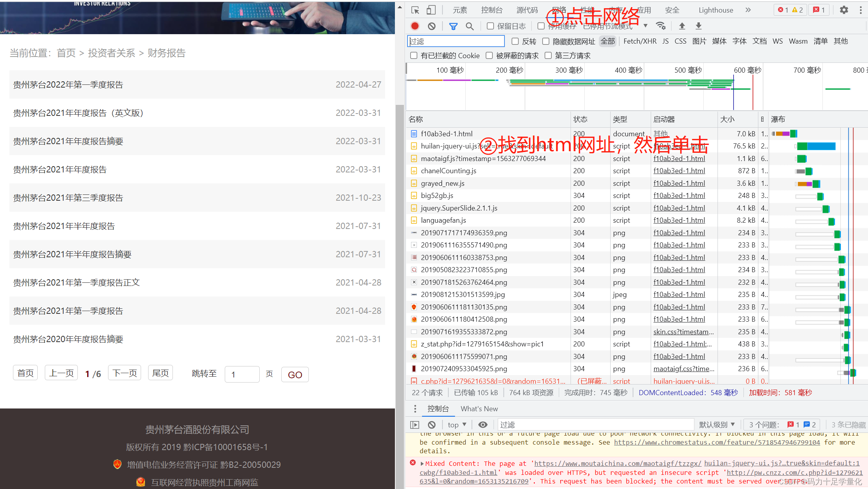Open the network search magnifier icon
Screen dimensions: 868x489
pyautogui.click(x=470, y=26)
